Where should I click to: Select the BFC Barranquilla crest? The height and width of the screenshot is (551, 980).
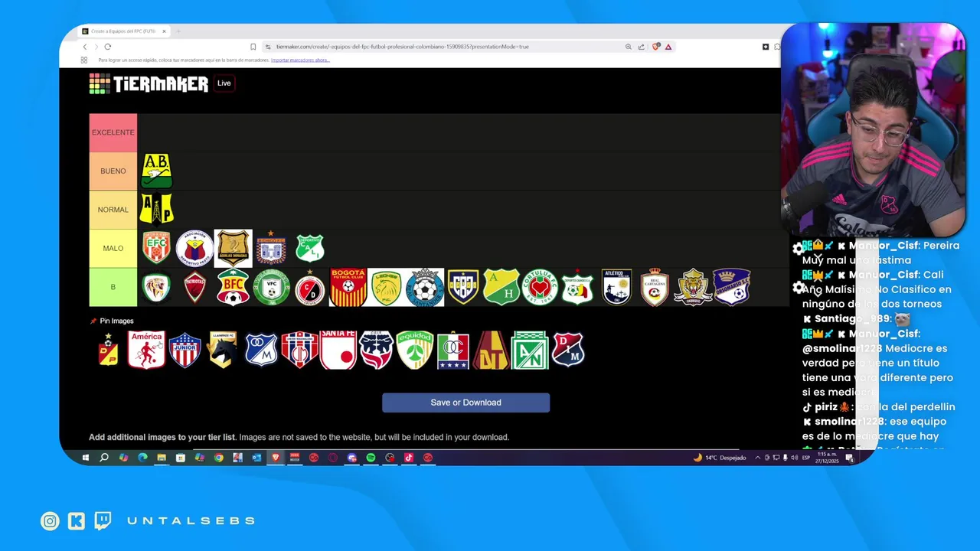point(233,287)
